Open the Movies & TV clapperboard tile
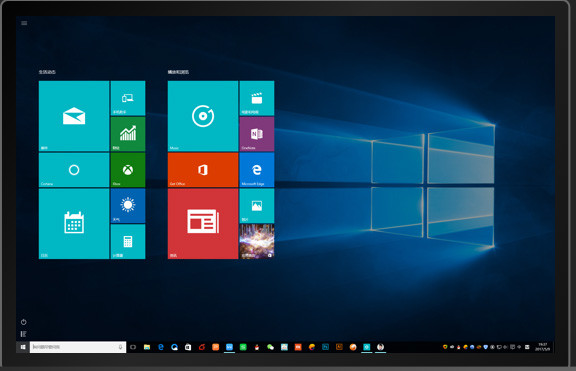 click(257, 98)
